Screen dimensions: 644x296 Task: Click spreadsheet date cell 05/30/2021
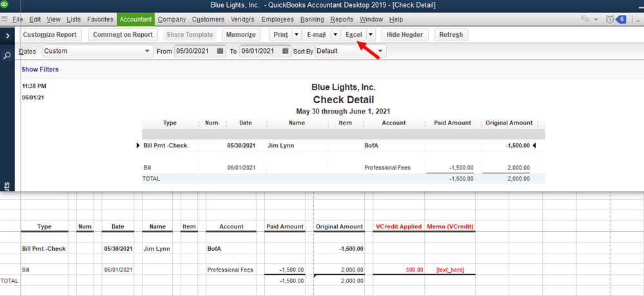coord(118,249)
